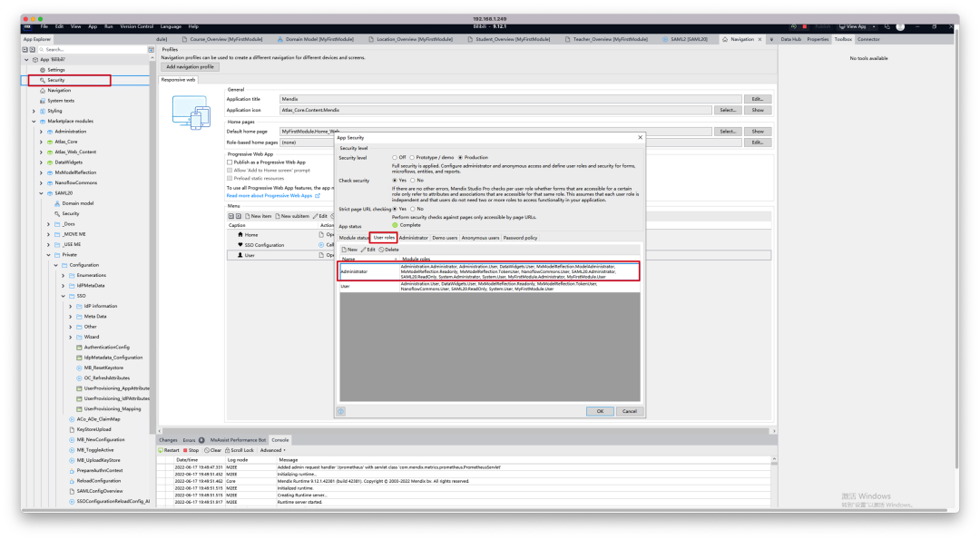Switch to Demo users tab
Viewport: 980px width, 540px height.
tap(445, 238)
